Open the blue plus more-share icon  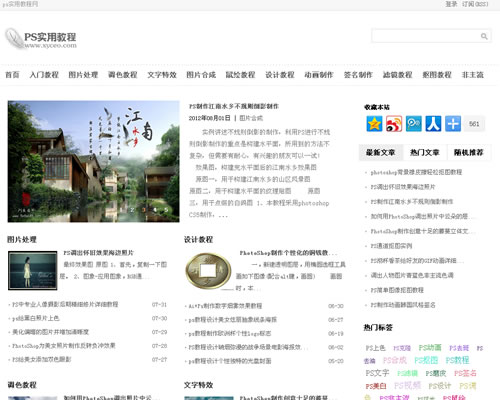pyautogui.click(x=453, y=124)
